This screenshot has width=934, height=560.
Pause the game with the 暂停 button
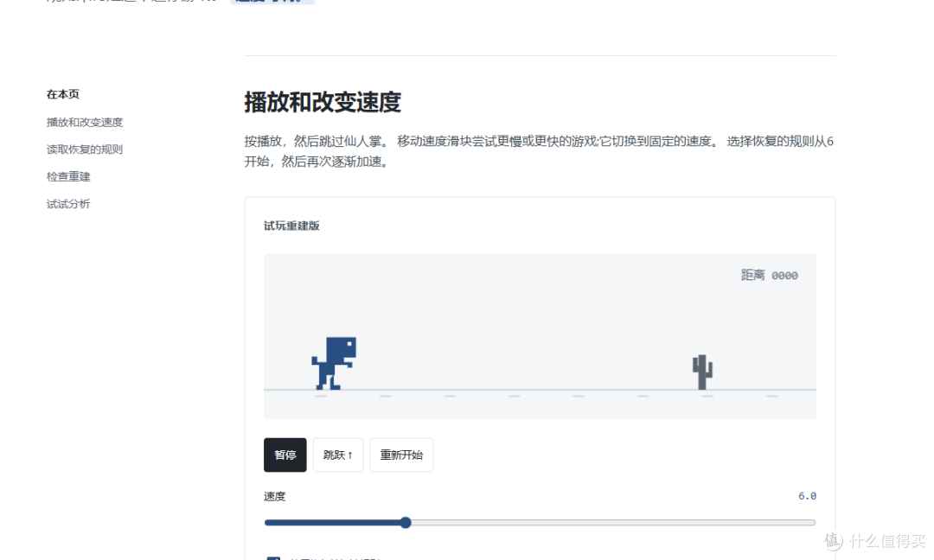point(285,455)
